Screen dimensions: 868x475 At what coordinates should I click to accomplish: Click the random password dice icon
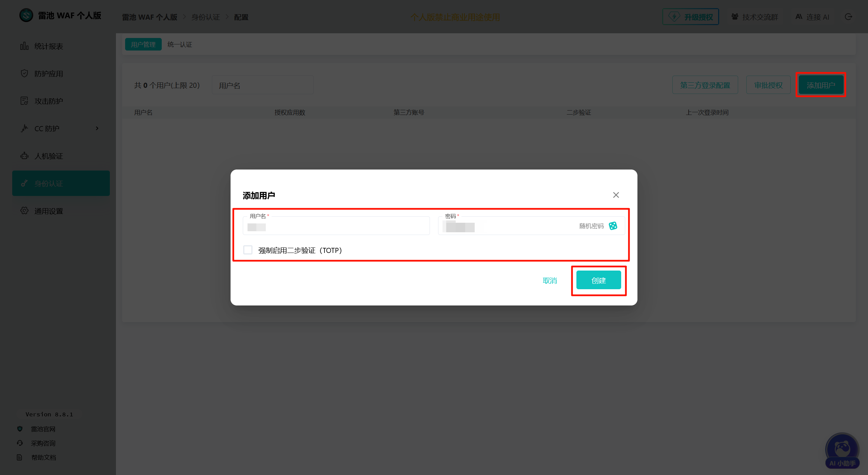click(x=613, y=226)
